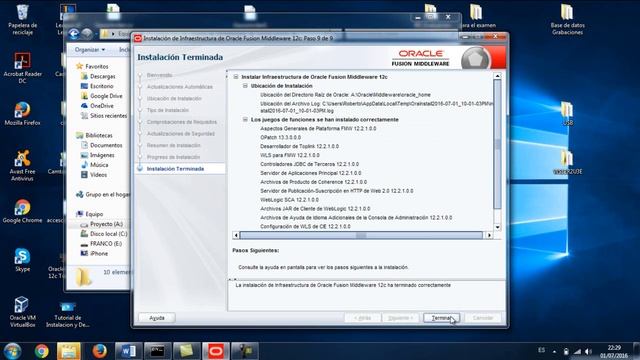Select iPhone device in Explorer sidebar
Image resolution: width=640 pixels, height=360 pixels.
point(99,253)
